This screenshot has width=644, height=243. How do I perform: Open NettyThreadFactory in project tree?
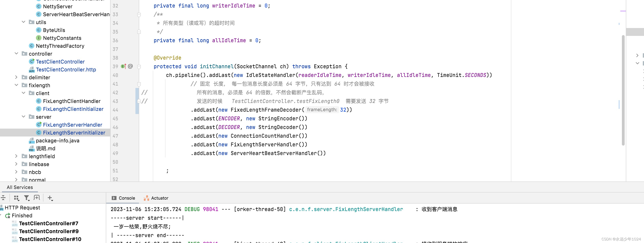60,46
